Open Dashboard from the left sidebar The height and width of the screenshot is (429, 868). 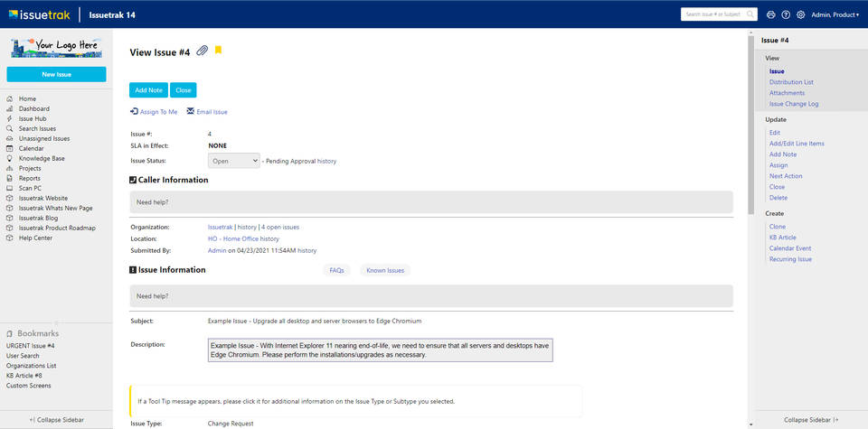[34, 108]
